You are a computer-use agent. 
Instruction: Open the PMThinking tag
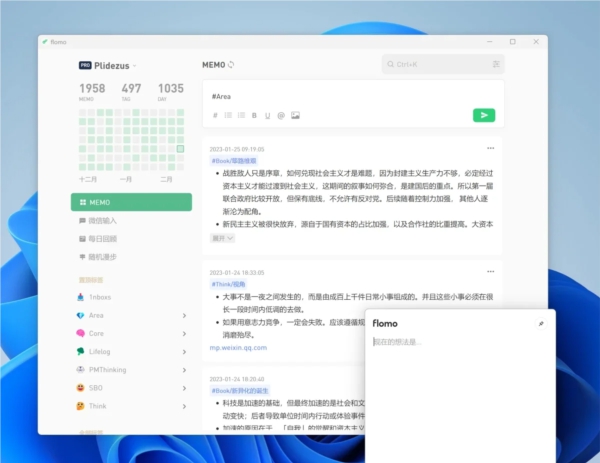pos(101,370)
